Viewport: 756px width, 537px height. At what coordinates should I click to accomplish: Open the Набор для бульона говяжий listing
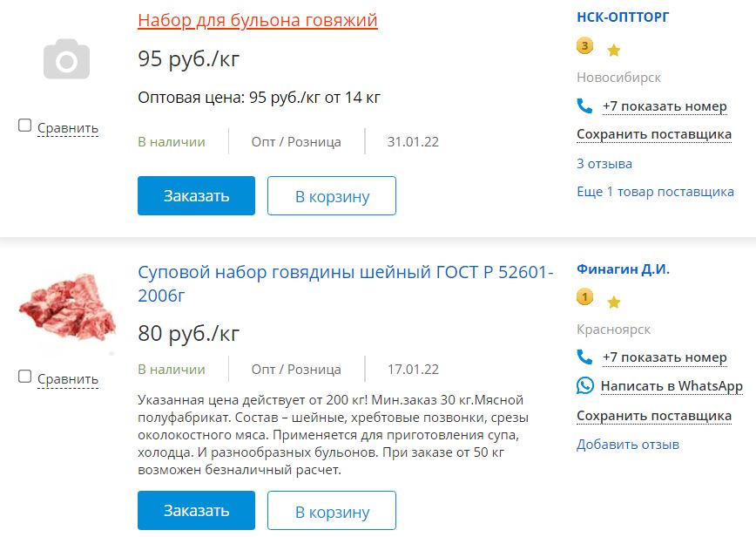pyautogui.click(x=258, y=20)
